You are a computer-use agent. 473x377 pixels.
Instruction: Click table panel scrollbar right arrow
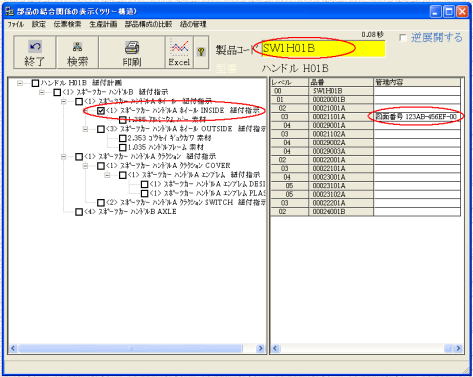459,349
